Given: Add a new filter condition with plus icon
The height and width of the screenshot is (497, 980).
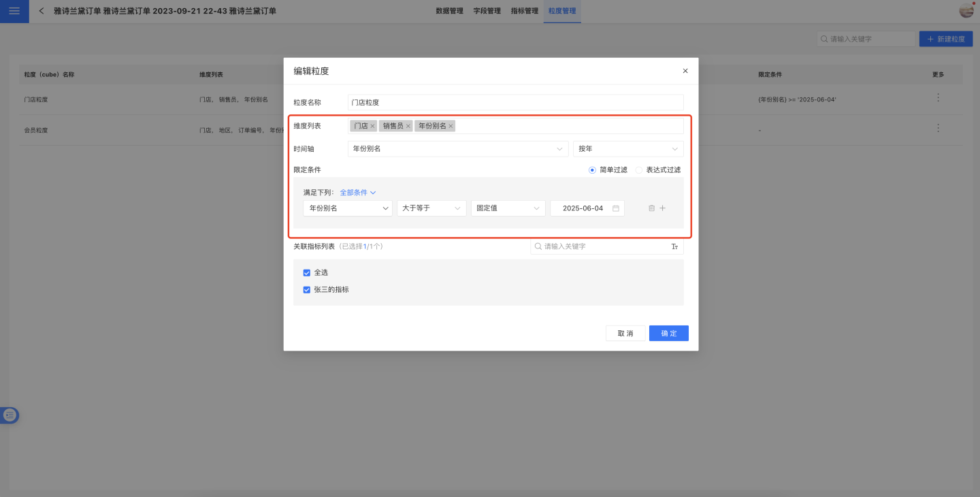Looking at the screenshot, I should tap(663, 208).
